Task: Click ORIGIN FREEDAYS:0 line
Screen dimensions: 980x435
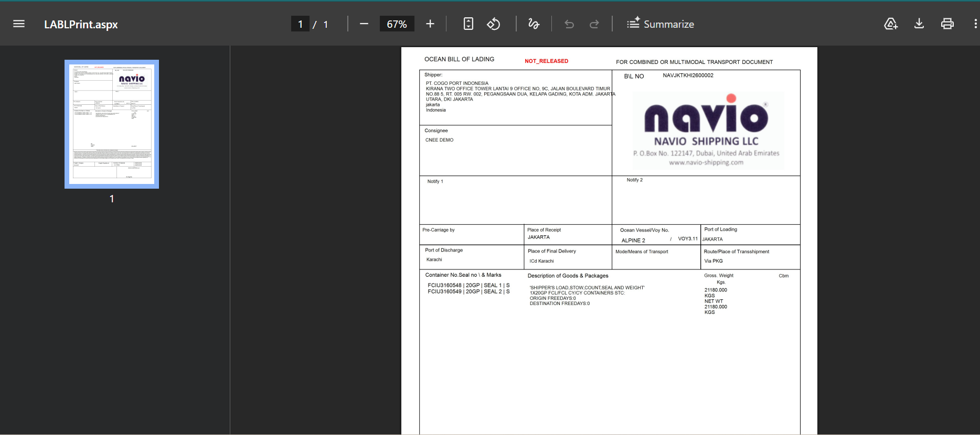Action: 552,298
